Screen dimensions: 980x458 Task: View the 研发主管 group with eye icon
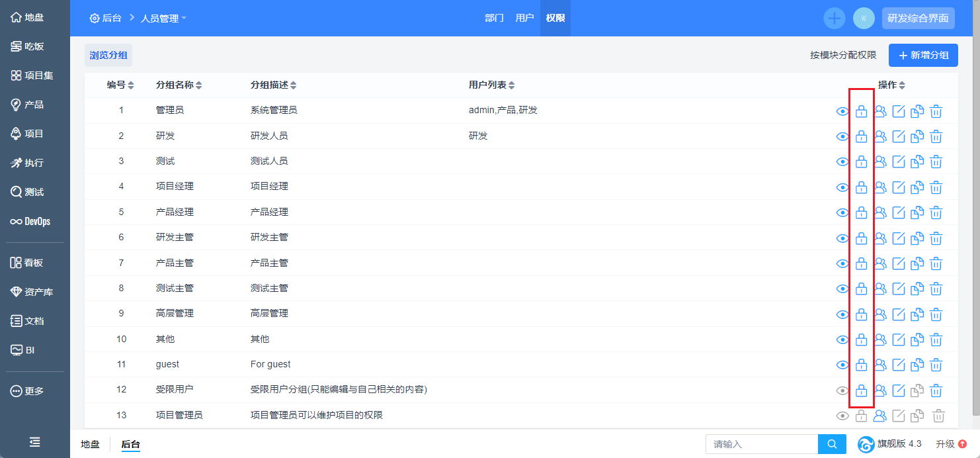(842, 238)
